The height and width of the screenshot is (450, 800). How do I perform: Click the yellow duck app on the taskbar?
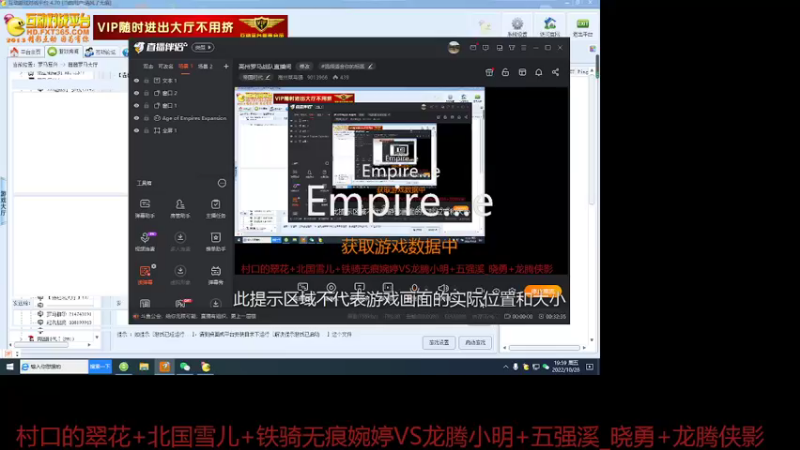pyautogui.click(x=206, y=367)
